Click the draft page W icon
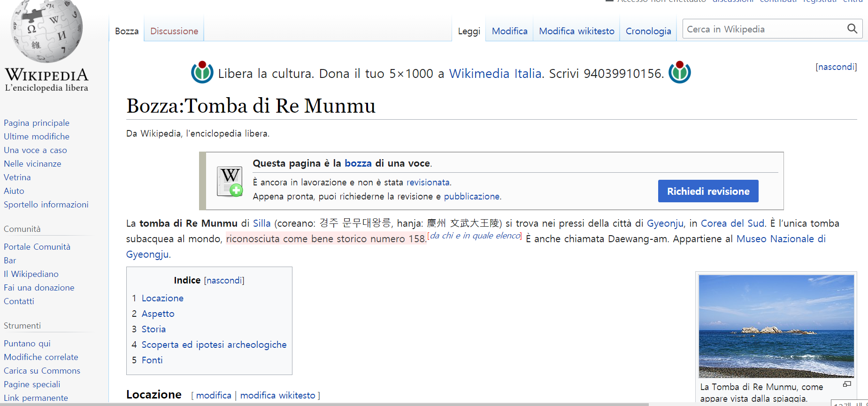The width and height of the screenshot is (868, 406). [230, 181]
